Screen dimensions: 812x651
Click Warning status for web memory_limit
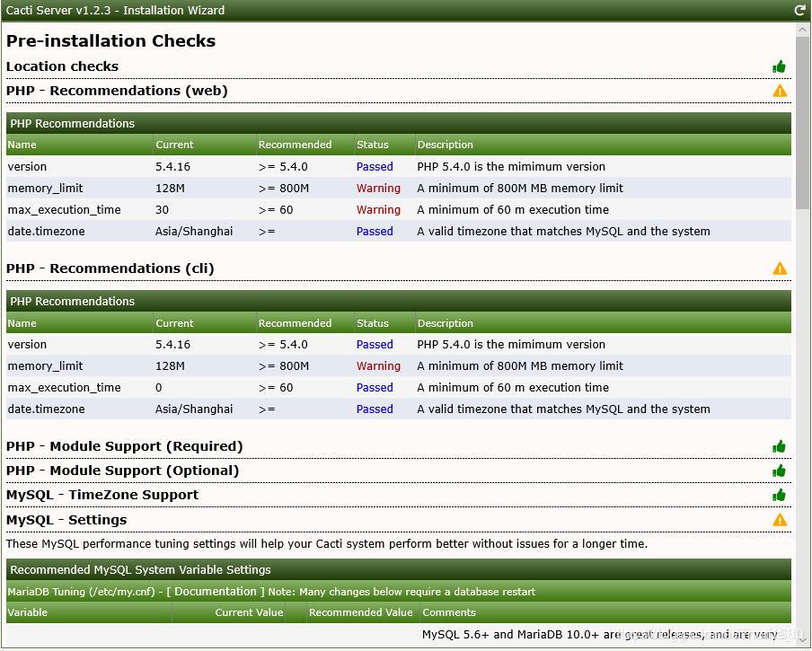378,189
